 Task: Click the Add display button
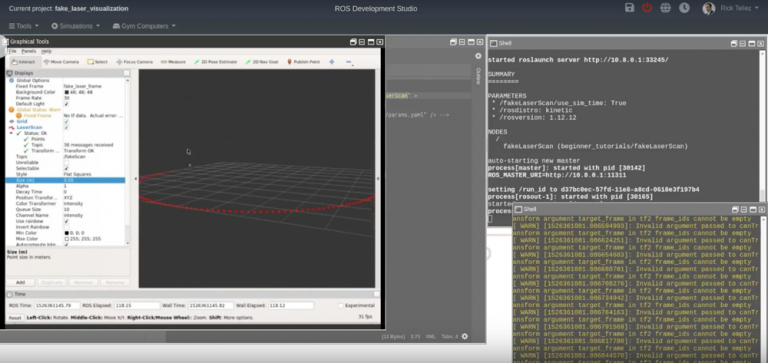(x=20, y=283)
